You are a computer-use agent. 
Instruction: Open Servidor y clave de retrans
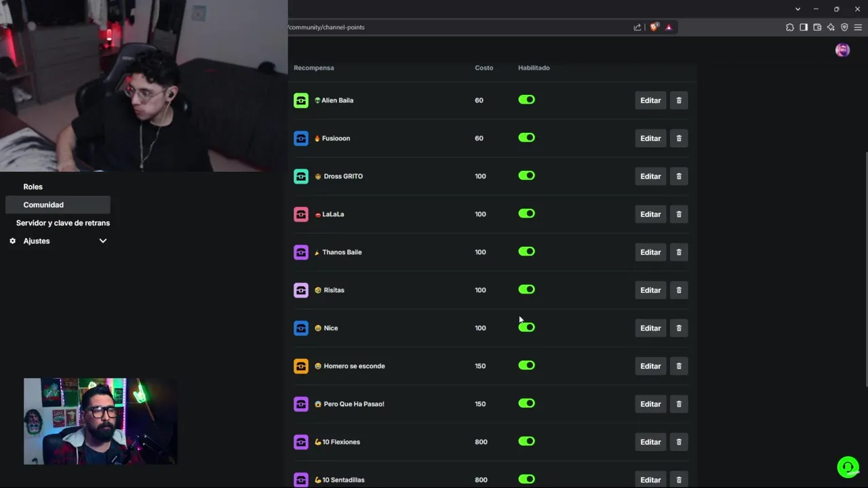click(x=63, y=223)
